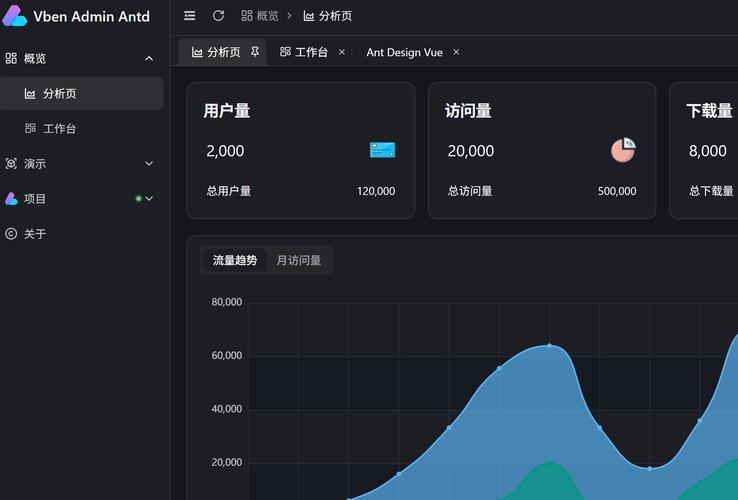The width and height of the screenshot is (738, 500).
Task: Expand the 项目 menu chevron
Action: tap(149, 199)
